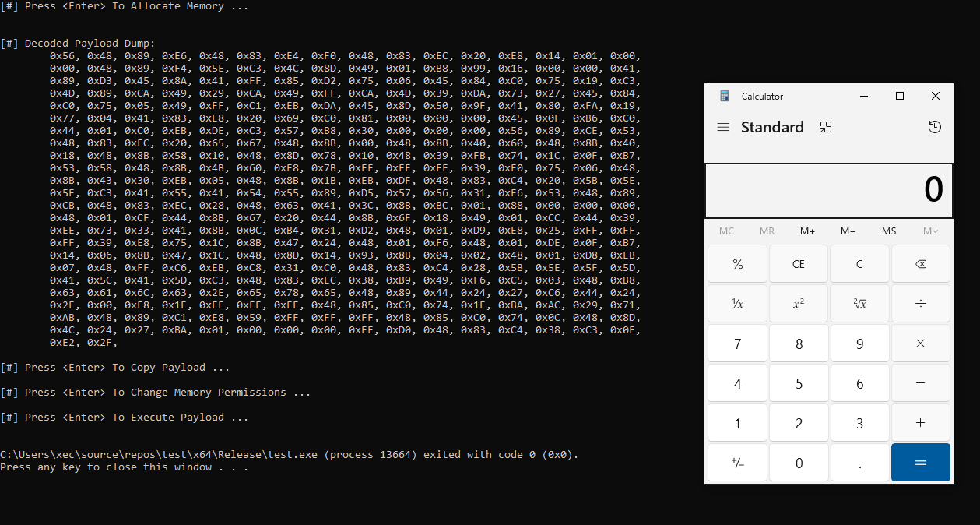Viewport: 980px width, 525px height.
Task: Select the reciprocal 1/x function
Action: 737,303
